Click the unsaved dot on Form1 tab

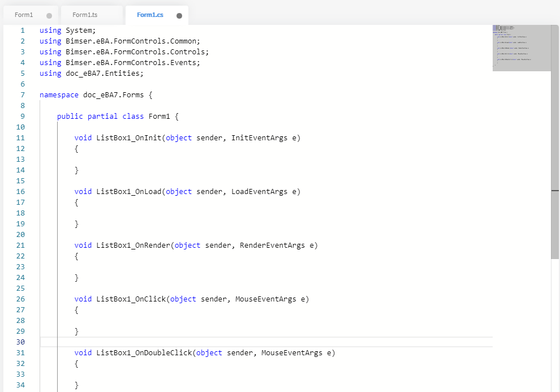coord(49,15)
